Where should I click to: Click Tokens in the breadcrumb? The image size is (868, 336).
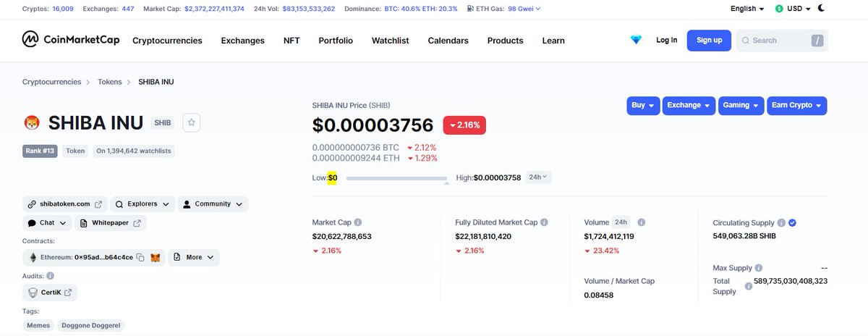pos(110,82)
